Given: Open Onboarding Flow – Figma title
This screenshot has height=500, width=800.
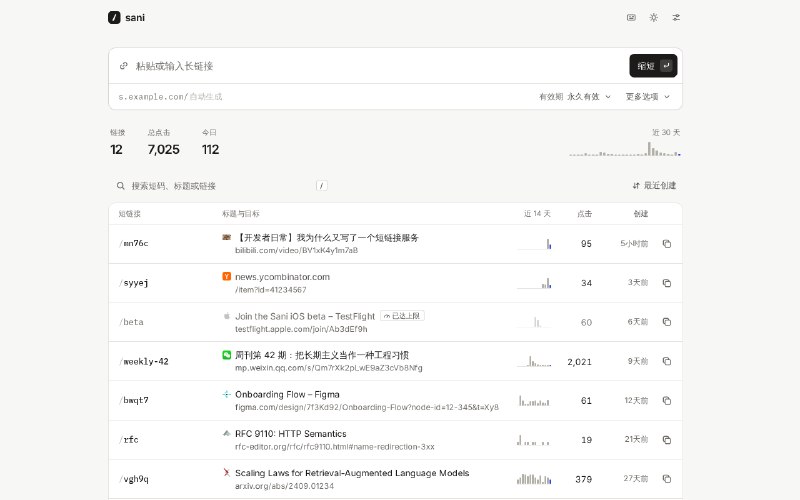Looking at the screenshot, I should pos(287,394).
